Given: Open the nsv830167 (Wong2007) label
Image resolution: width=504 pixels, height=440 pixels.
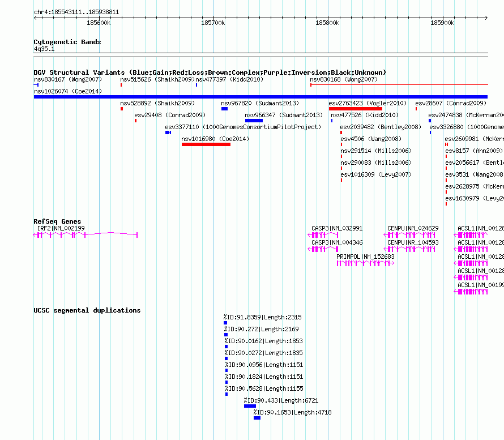Looking at the screenshot, I should pos(68,79).
